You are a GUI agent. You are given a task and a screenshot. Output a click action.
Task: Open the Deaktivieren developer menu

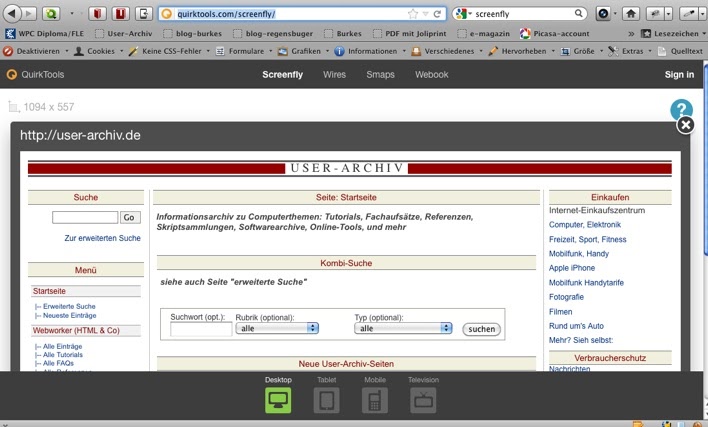tap(36, 51)
